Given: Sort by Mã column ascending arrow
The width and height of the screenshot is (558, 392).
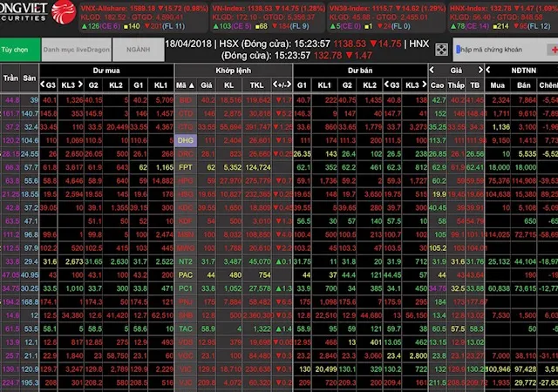Looking at the screenshot, I should [192, 85].
